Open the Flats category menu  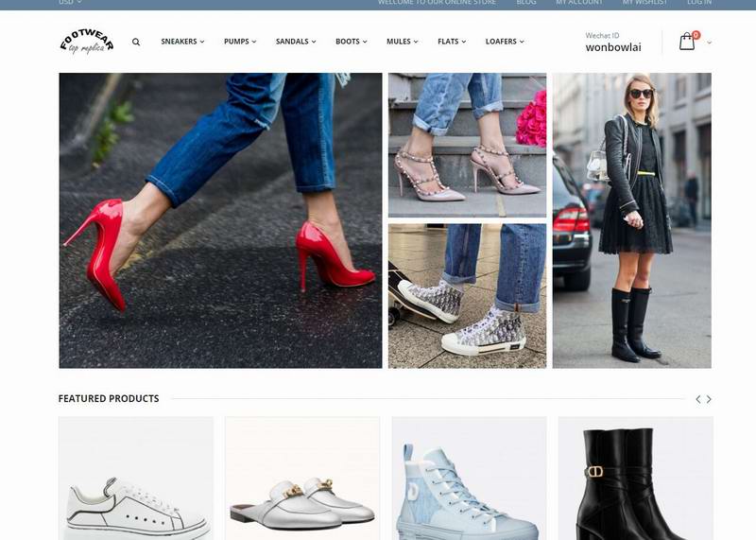(x=452, y=42)
